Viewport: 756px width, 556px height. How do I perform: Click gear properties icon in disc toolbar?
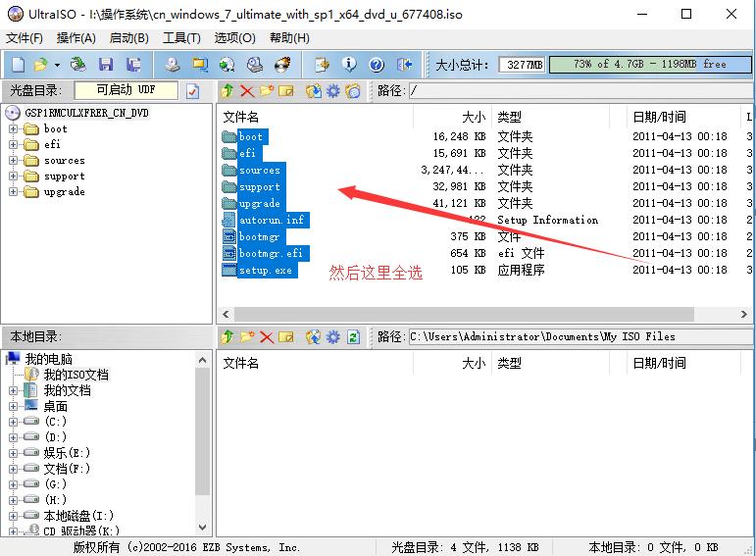(x=333, y=90)
